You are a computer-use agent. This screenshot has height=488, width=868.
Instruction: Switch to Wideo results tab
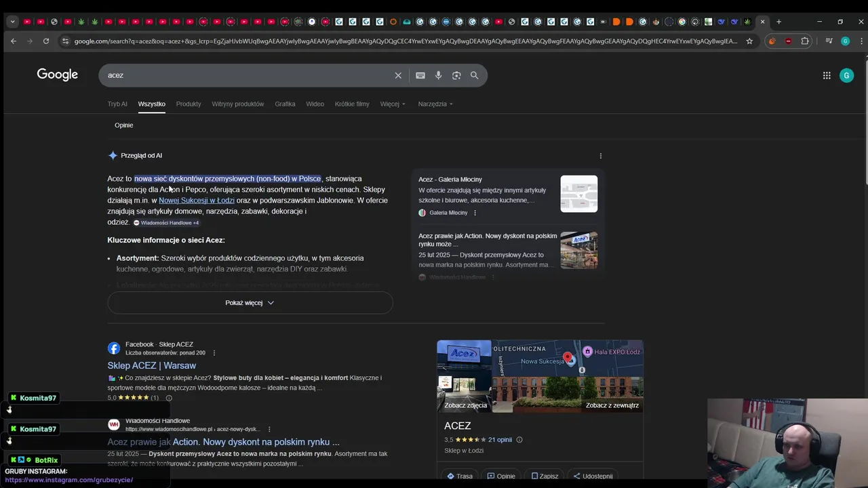(315, 104)
